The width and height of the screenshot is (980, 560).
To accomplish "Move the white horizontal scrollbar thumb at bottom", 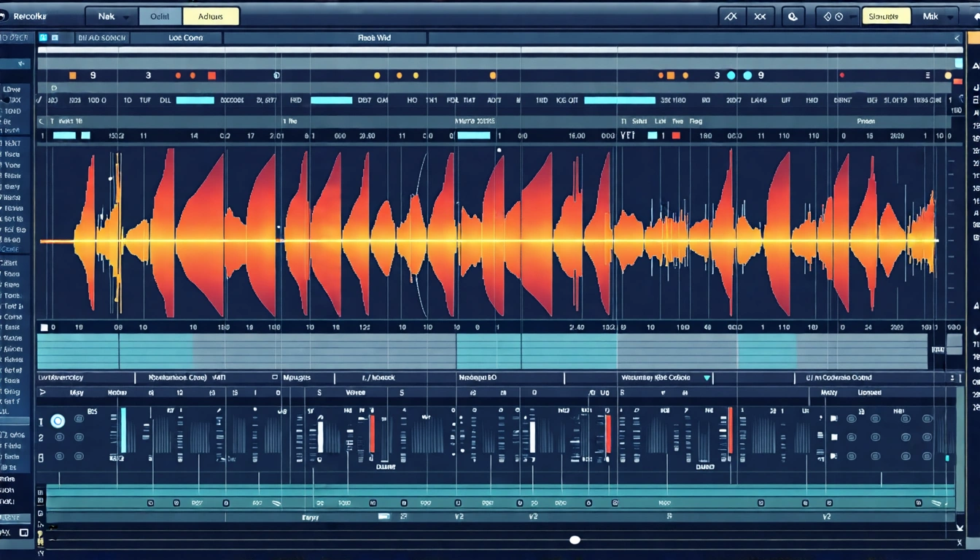I will (x=575, y=540).
